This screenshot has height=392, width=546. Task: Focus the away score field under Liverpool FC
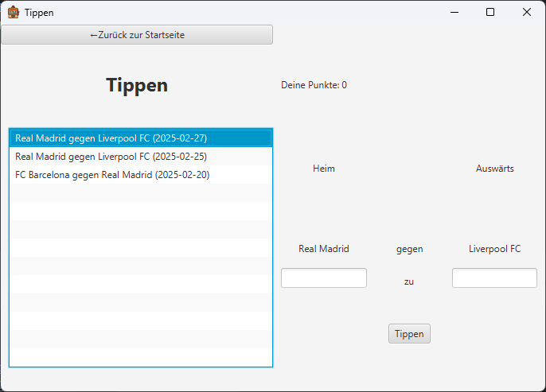pos(494,278)
